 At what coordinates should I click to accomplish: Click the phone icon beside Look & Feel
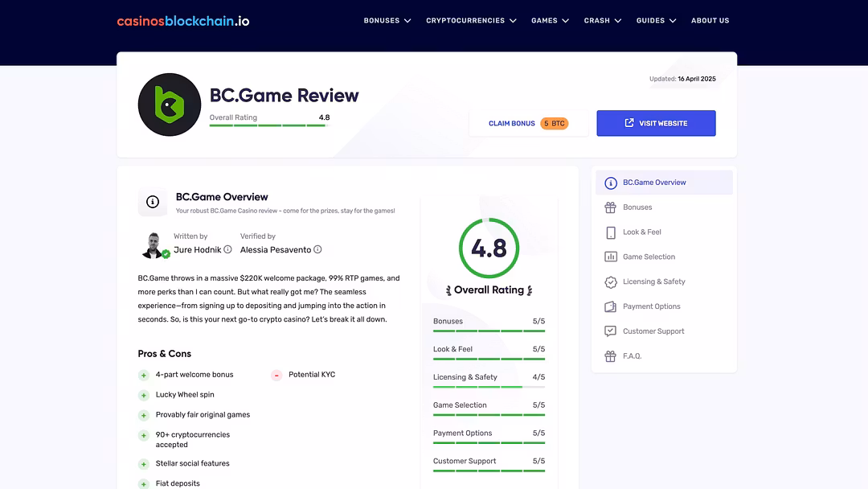tap(611, 232)
